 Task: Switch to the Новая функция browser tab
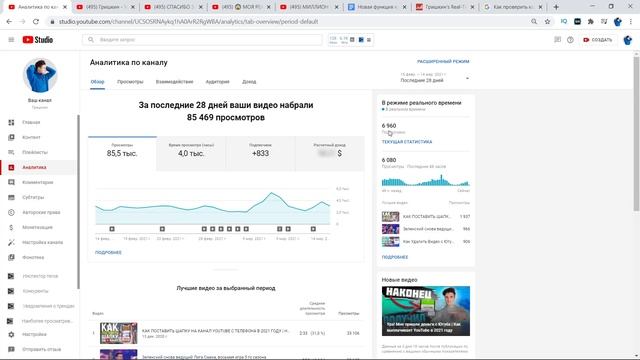378,7
